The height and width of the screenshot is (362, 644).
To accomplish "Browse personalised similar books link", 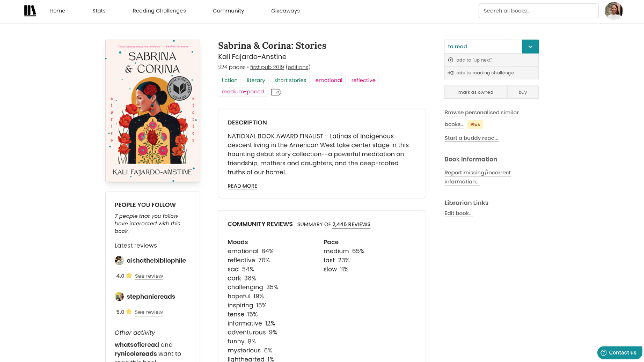I will pos(481,118).
